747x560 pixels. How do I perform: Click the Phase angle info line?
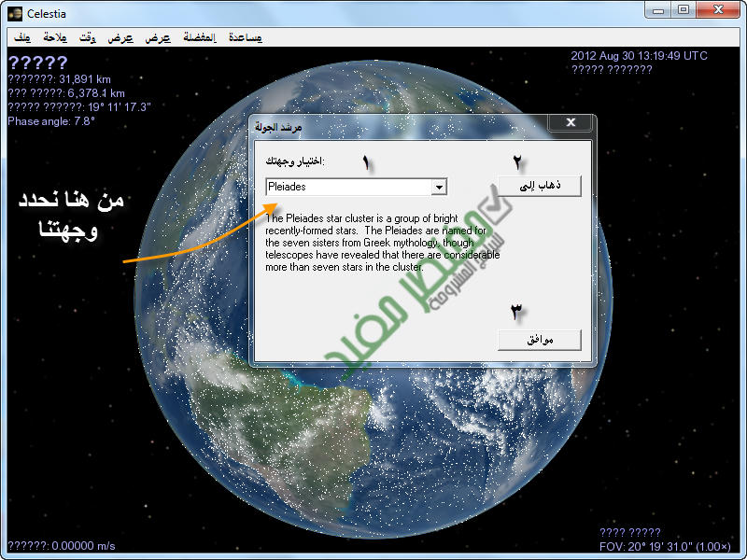pos(51,120)
